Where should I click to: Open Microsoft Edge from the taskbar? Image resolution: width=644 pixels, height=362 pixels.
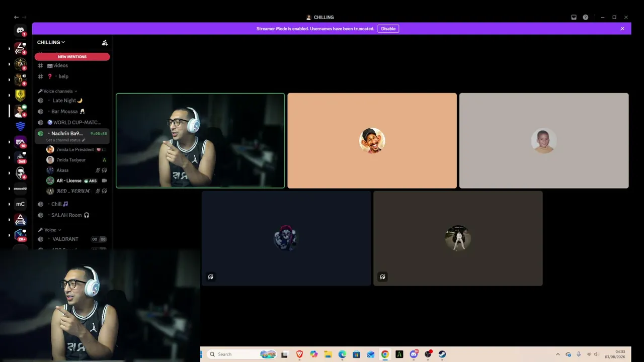(x=342, y=354)
